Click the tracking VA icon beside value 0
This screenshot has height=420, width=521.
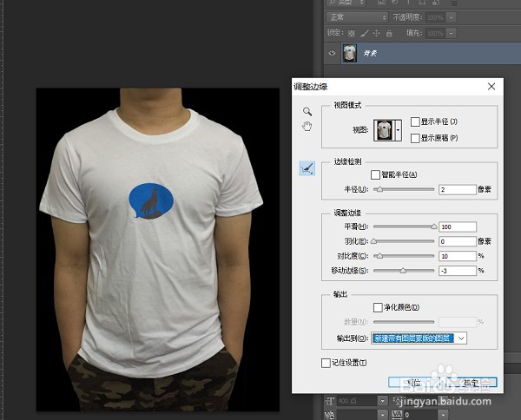click(397, 415)
